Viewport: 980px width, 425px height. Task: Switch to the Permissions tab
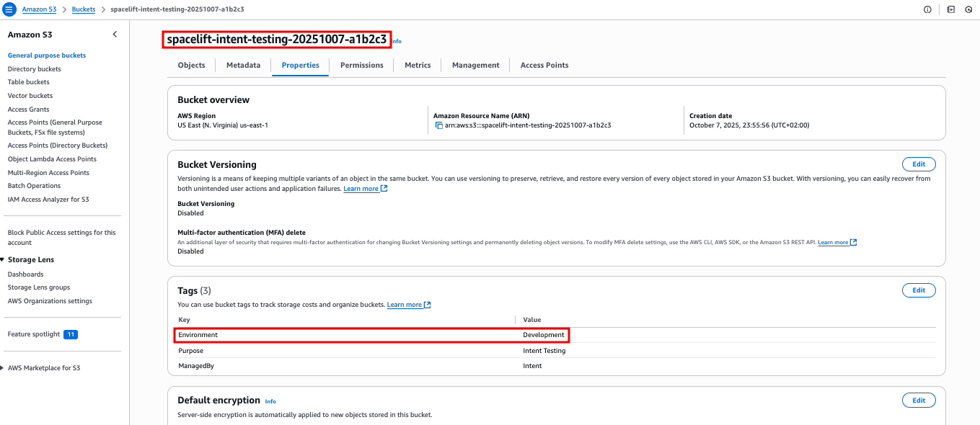[361, 65]
